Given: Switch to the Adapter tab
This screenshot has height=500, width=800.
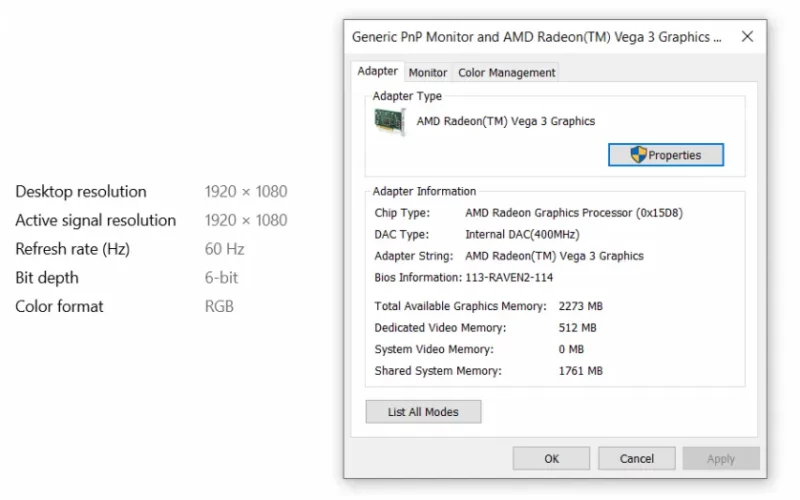Looking at the screenshot, I should 377,71.
